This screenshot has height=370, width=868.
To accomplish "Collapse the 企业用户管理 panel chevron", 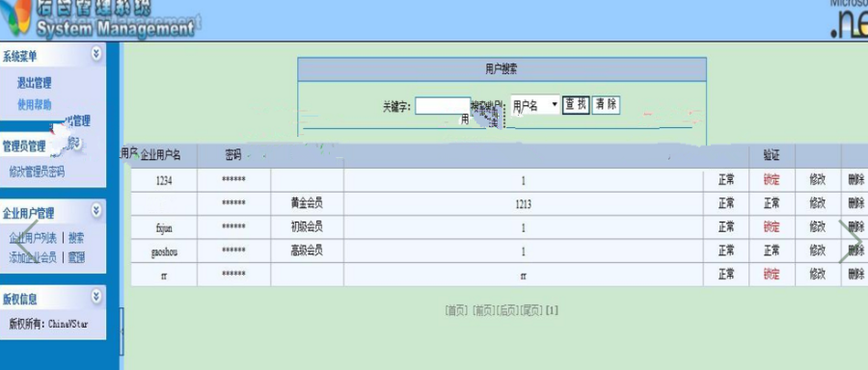I will coord(96,210).
